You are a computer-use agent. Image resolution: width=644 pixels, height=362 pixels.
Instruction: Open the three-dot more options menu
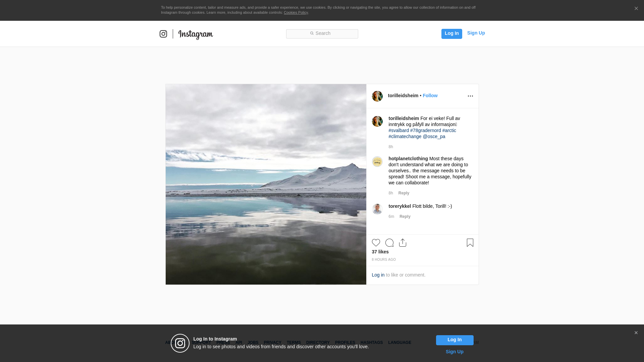pos(470,96)
